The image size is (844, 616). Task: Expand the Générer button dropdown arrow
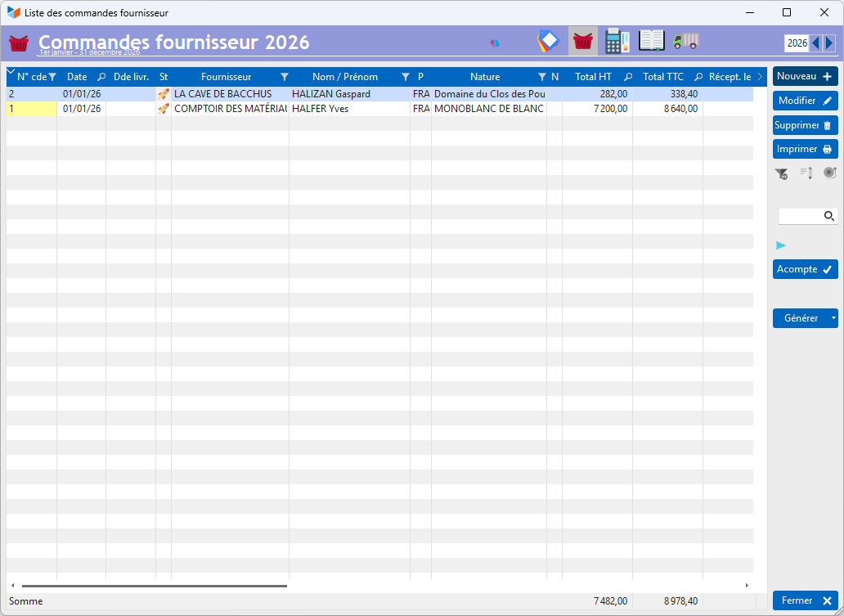pyautogui.click(x=833, y=318)
